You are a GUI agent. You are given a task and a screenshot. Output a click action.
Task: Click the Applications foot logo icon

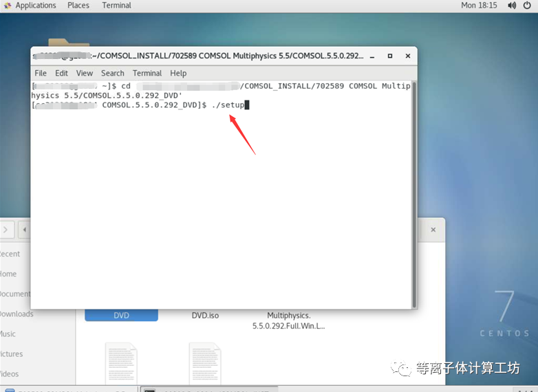8,6
